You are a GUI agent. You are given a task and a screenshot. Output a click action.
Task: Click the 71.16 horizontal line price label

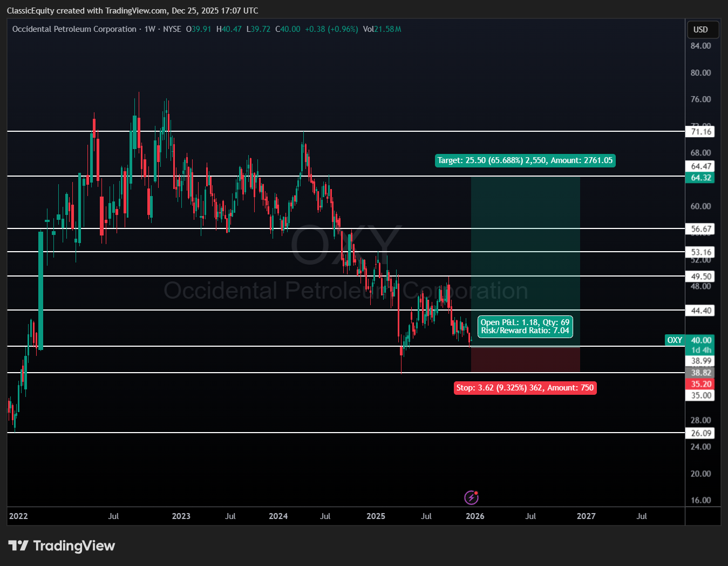click(x=701, y=132)
